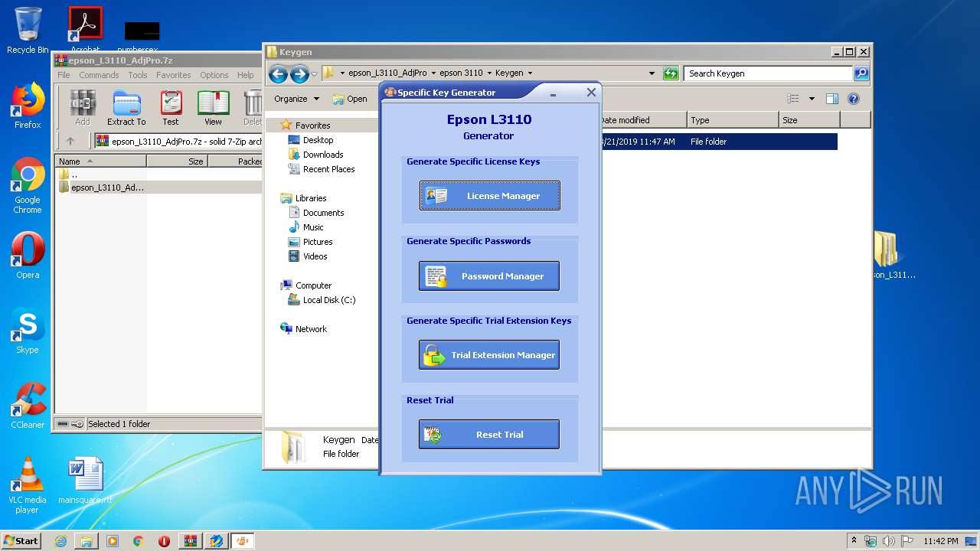Click the Explorer refresh button

pos(671,73)
